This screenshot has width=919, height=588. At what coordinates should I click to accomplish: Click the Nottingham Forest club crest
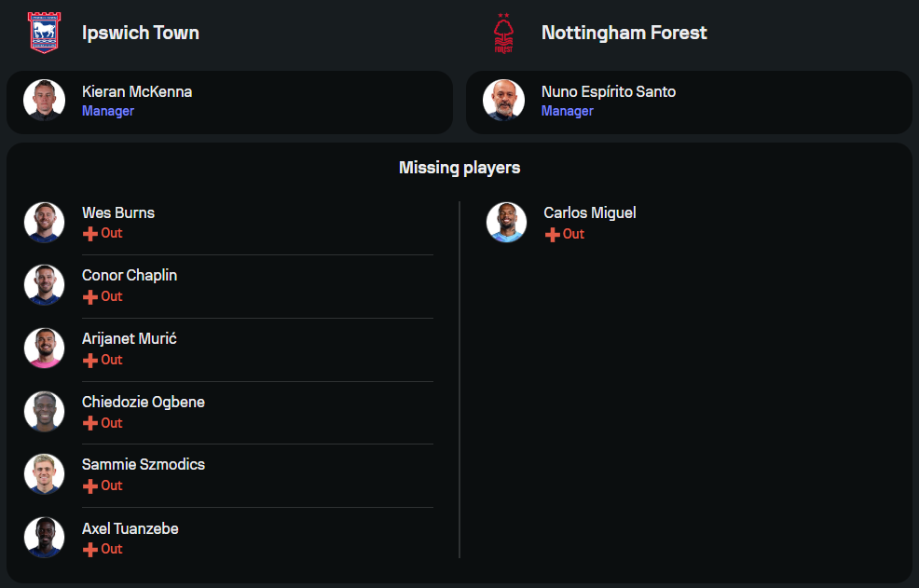point(503,34)
